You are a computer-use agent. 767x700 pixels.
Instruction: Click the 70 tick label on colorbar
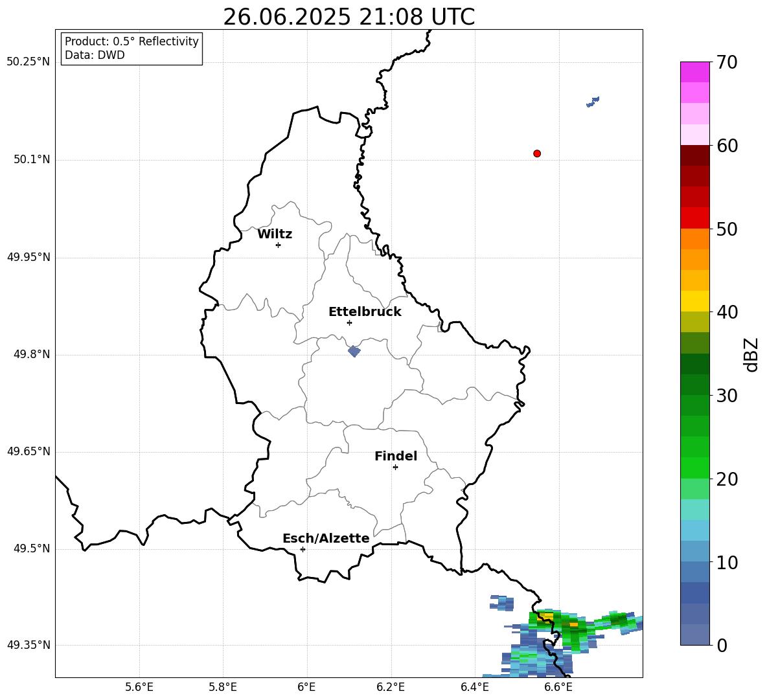[727, 62]
